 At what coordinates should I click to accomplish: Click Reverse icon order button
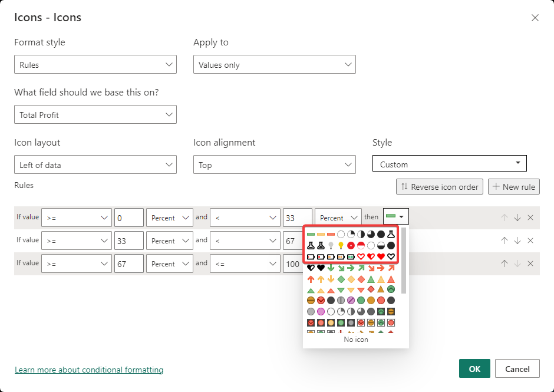pos(440,187)
